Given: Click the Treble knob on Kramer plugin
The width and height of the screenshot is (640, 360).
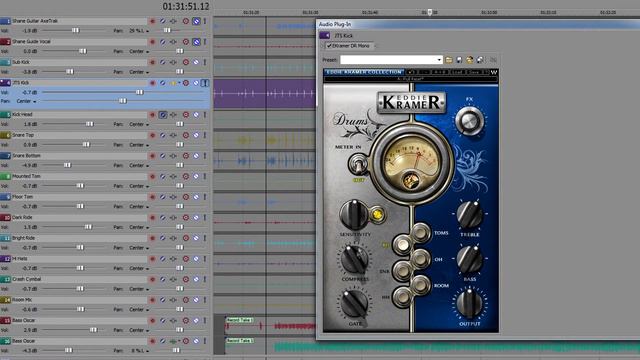Looking at the screenshot, I should click(469, 215).
